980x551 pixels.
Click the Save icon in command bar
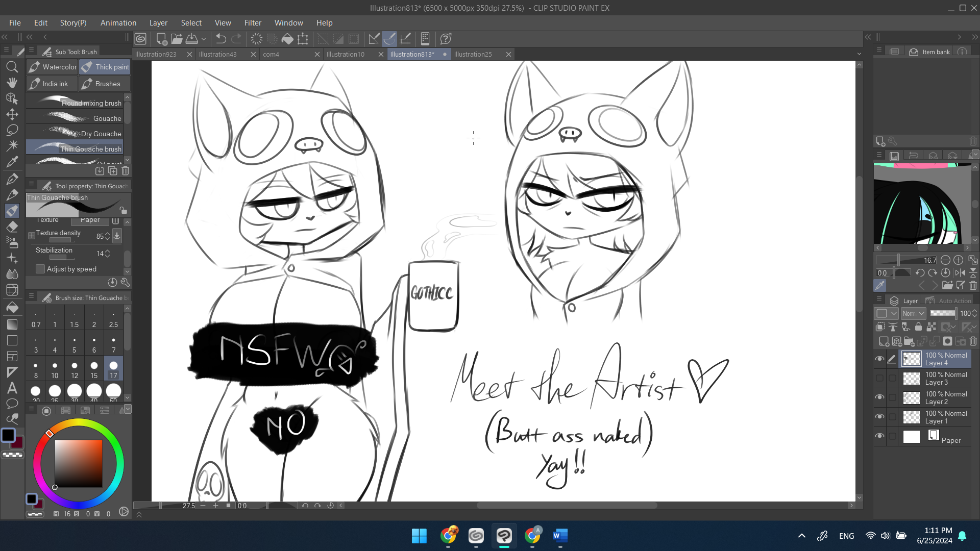pyautogui.click(x=192, y=39)
